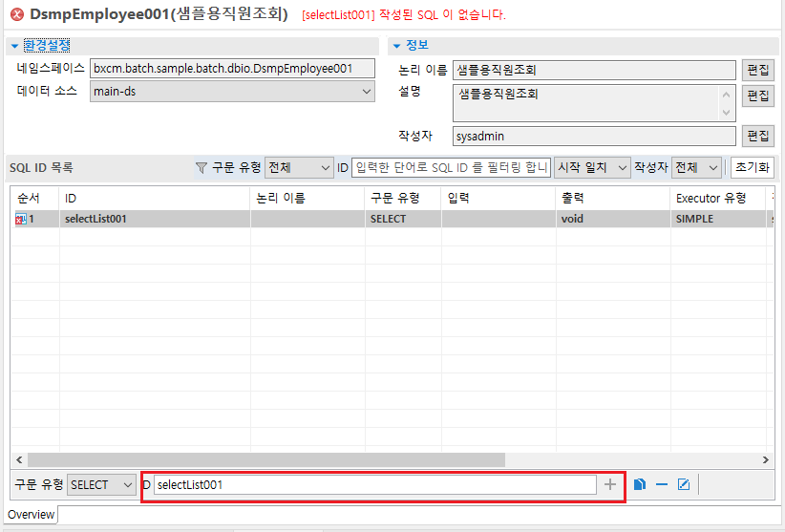
Task: Click 편집 button next to 논리 이름
Action: click(x=757, y=70)
